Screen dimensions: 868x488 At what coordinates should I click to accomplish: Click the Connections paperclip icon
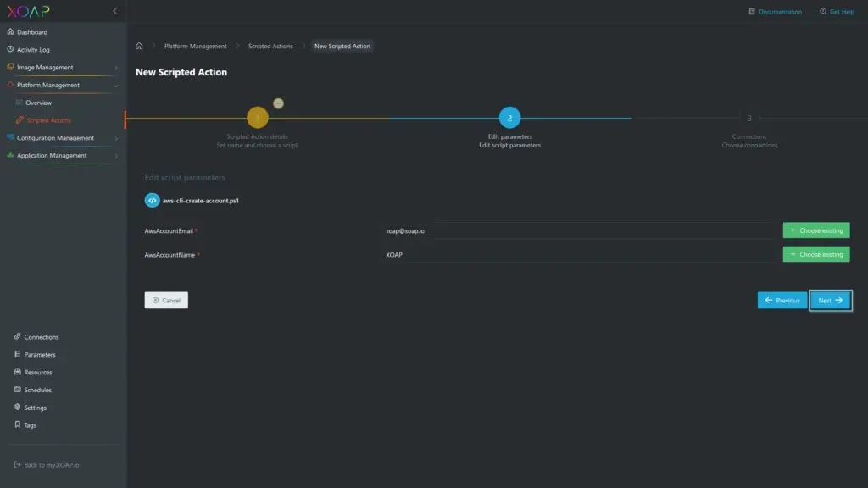(x=17, y=336)
